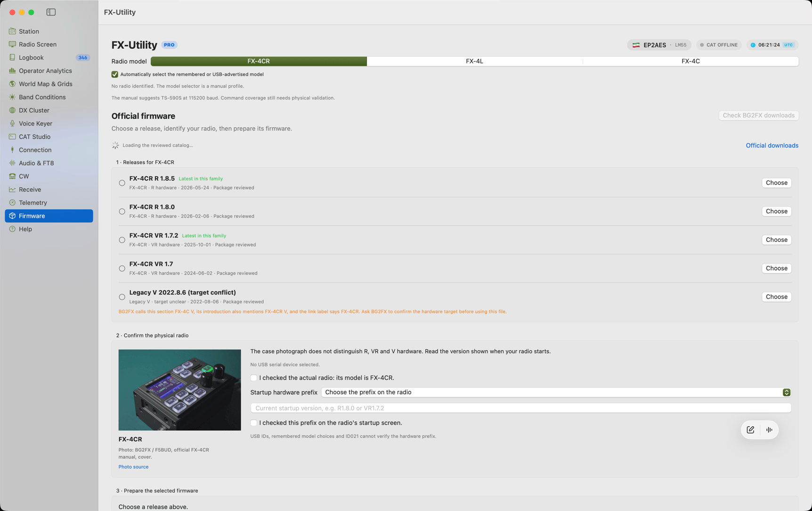812x511 pixels.
Task: Select the FX-4CR VR 1.7.2 radio button
Action: [x=122, y=240]
